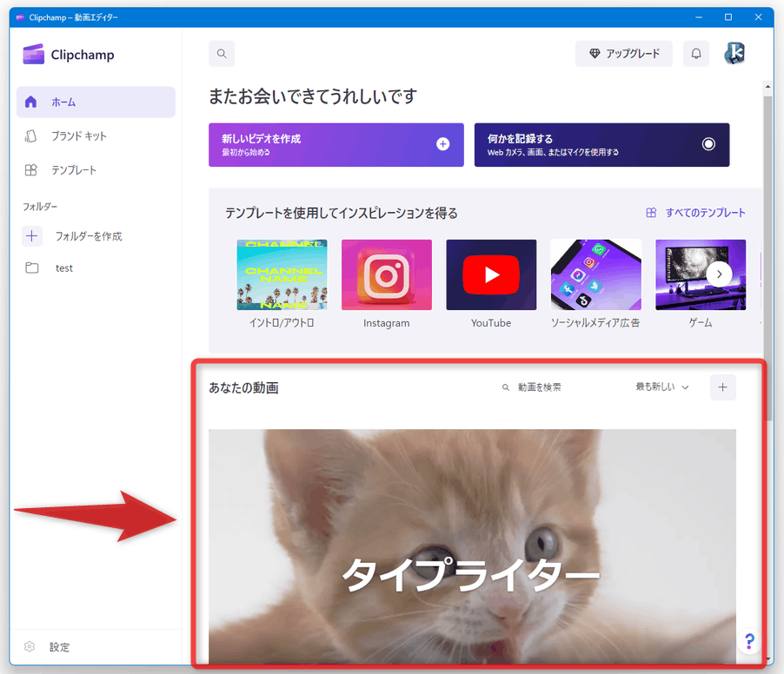Click the Clipchamp logo icon
The width and height of the screenshot is (784, 674).
[x=34, y=55]
